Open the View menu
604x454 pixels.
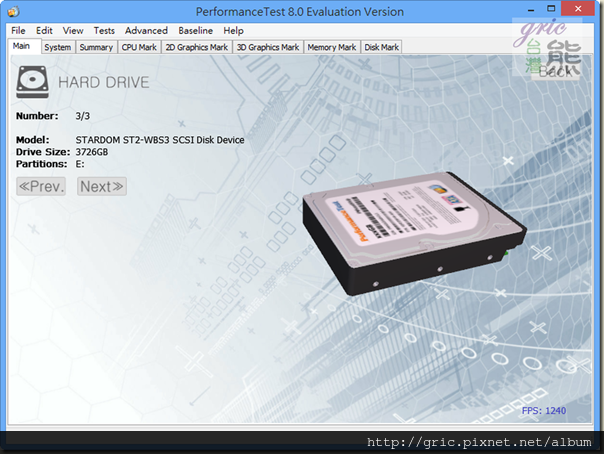tap(73, 30)
